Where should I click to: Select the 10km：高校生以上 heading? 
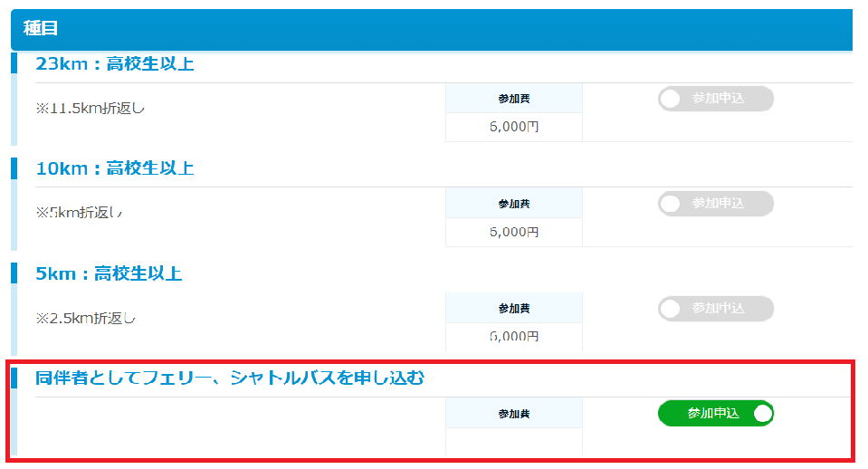[x=114, y=169]
